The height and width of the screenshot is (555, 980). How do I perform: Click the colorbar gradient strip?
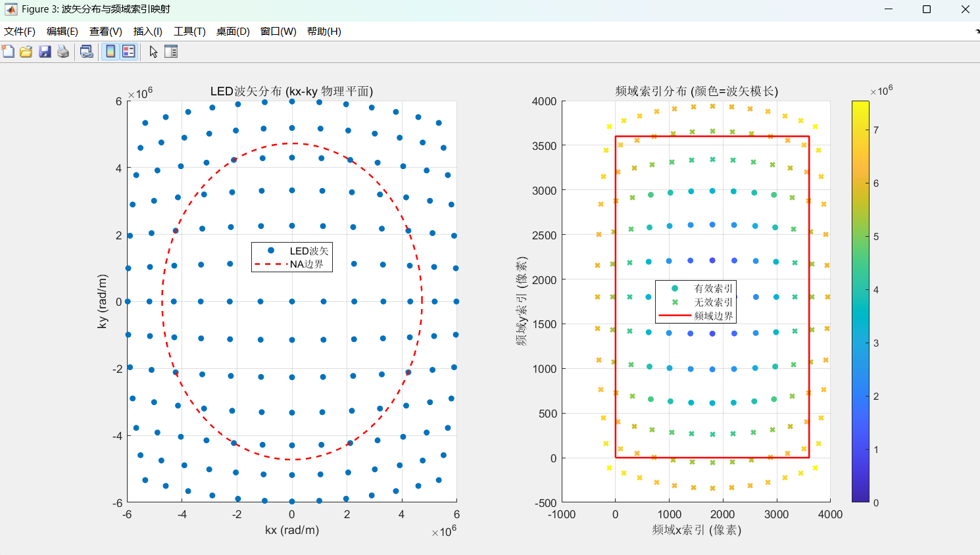pos(860,301)
